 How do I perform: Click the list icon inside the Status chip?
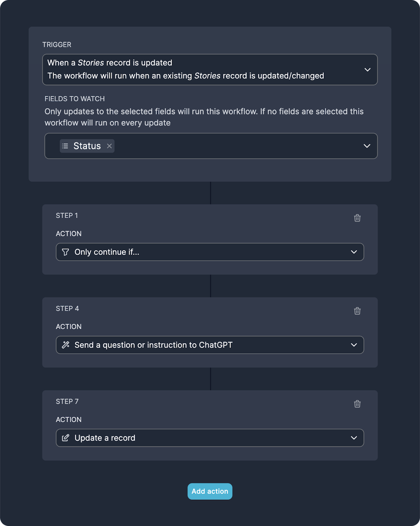click(x=65, y=146)
